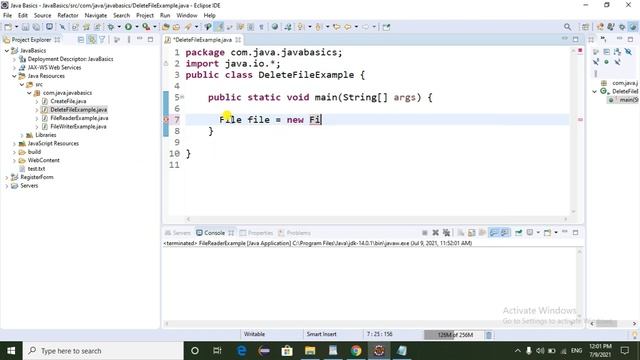Toggle the breakpoint marker on line 7
This screenshot has height=360, width=640.
click(166, 120)
